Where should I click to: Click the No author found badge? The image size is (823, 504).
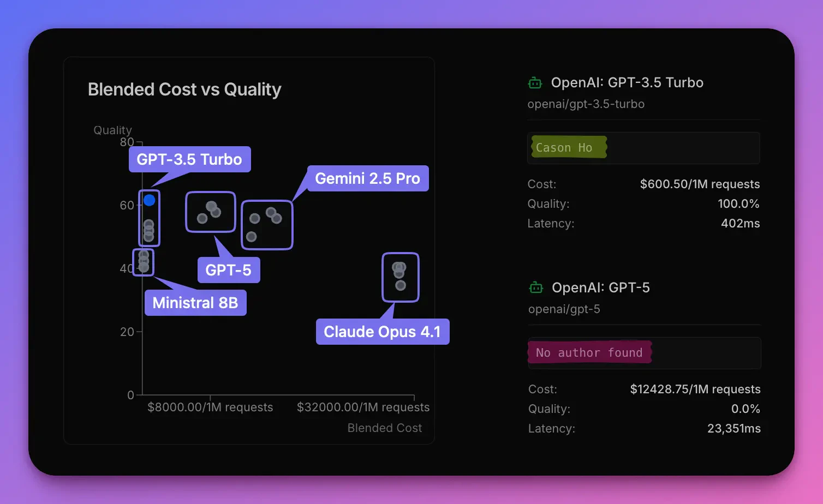(x=589, y=352)
